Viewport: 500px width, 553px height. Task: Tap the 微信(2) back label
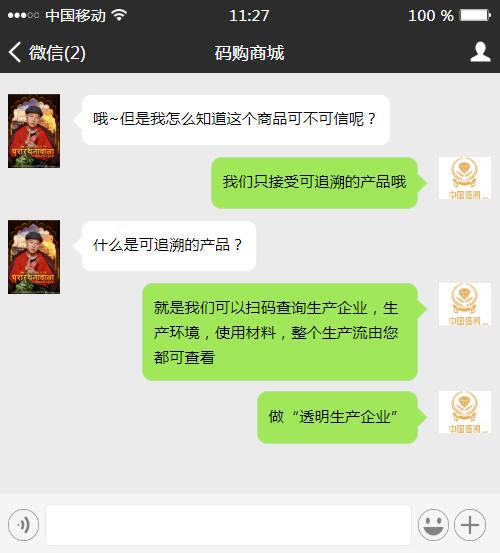[x=57, y=53]
